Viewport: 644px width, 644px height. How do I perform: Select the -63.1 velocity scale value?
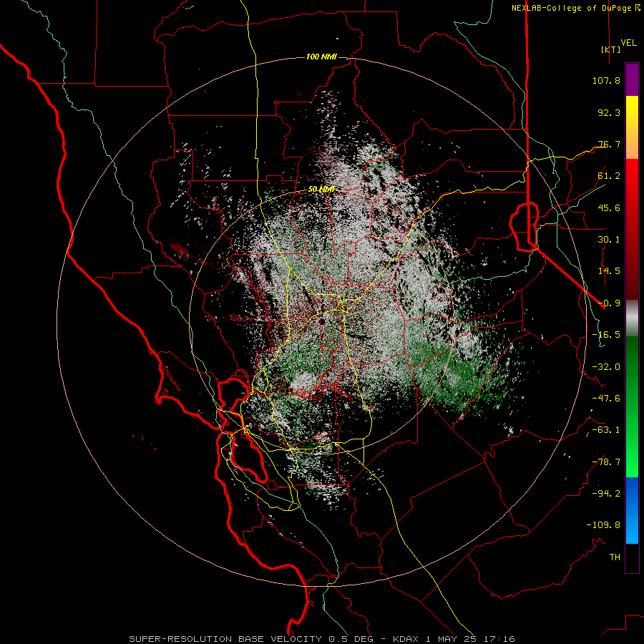[606, 430]
